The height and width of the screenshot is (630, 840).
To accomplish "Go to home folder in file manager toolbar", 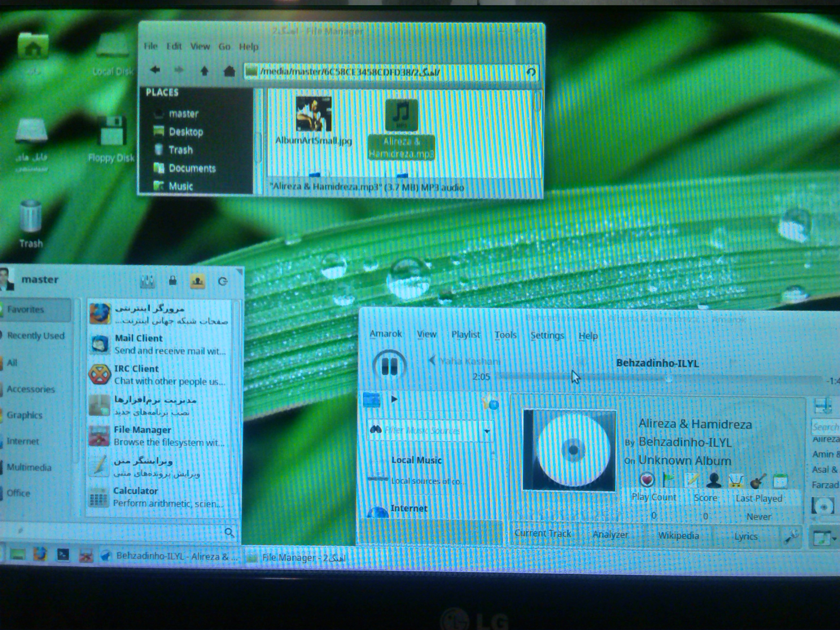I will pyautogui.click(x=229, y=71).
